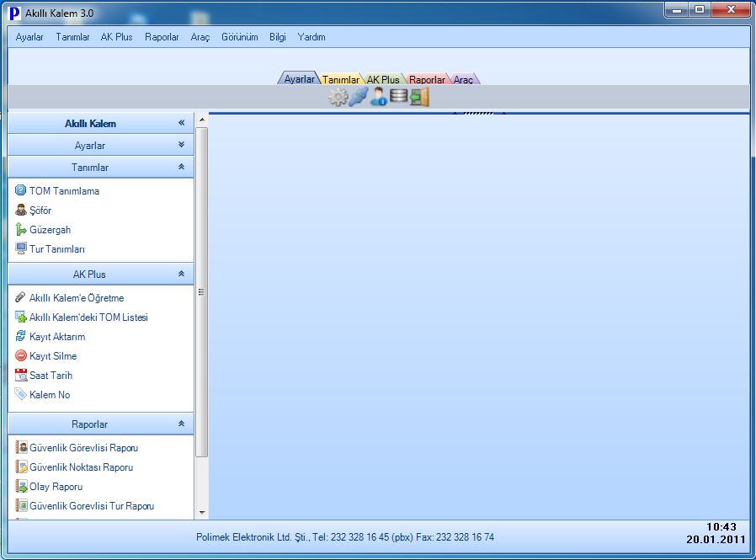Click the Akıllı Kalem'deki TOM Listesi icon
The width and height of the screenshot is (756, 560).
pyautogui.click(x=21, y=317)
